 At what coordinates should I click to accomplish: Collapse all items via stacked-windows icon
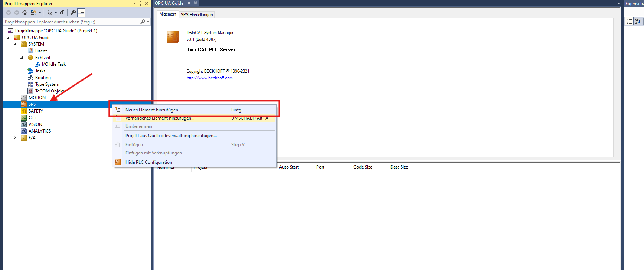pyautogui.click(x=62, y=13)
